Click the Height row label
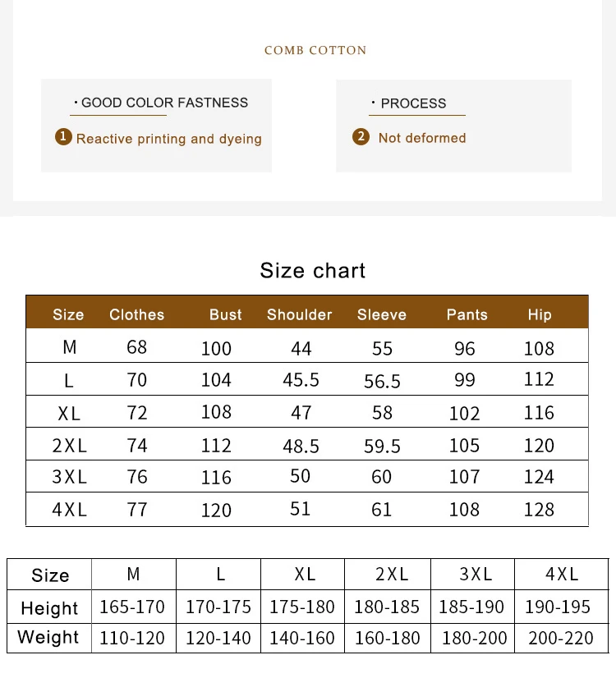This screenshot has height=678, width=616. click(49, 608)
